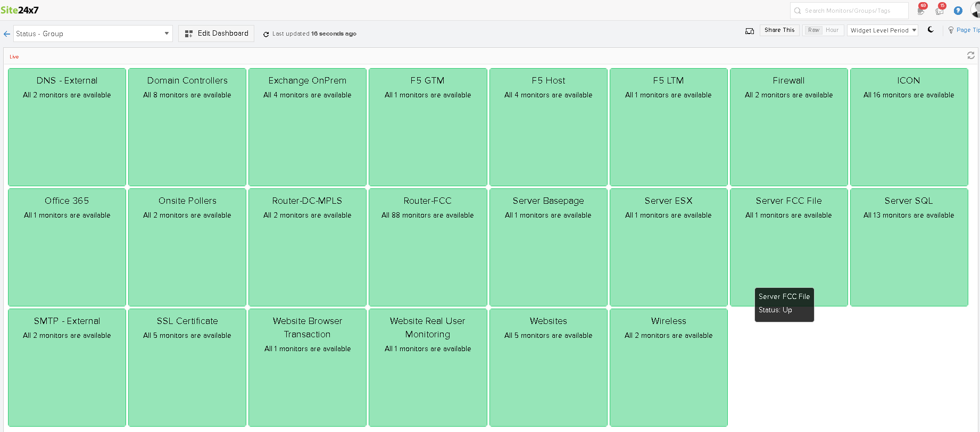Click the Edit Dashboard button
Image resolution: width=980 pixels, height=432 pixels.
[x=216, y=34]
